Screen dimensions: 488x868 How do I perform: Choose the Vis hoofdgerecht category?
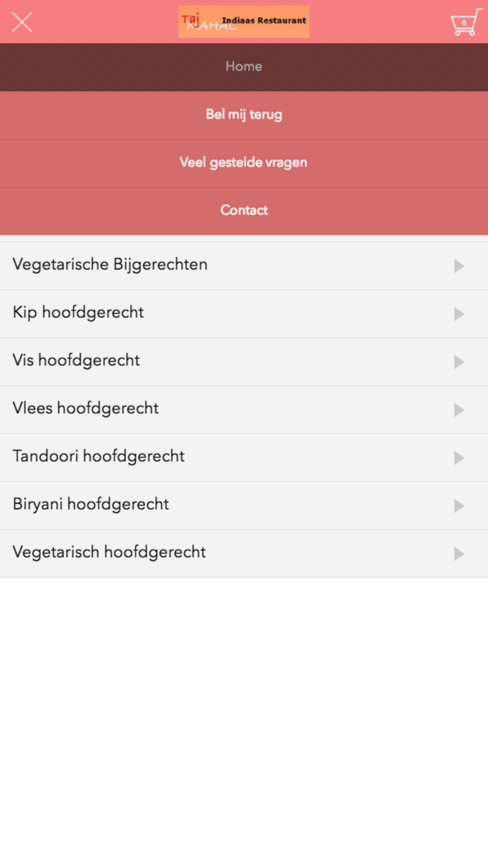77,360
